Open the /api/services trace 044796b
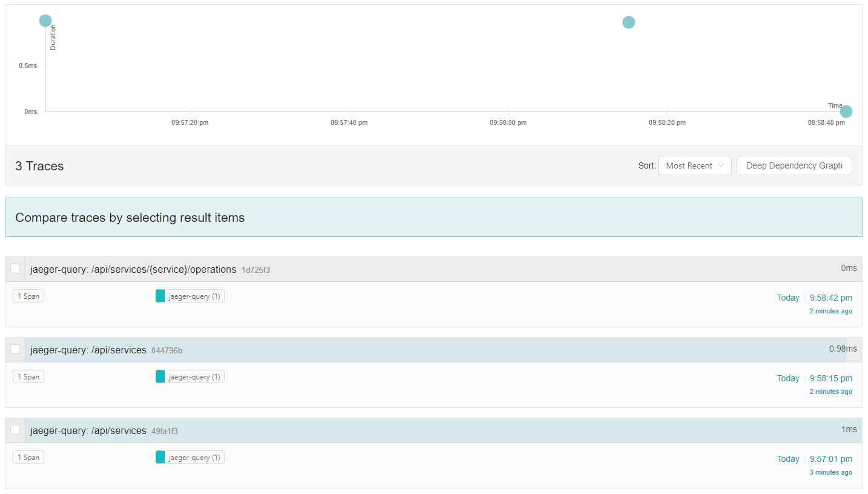This screenshot has width=868, height=494. click(x=88, y=350)
